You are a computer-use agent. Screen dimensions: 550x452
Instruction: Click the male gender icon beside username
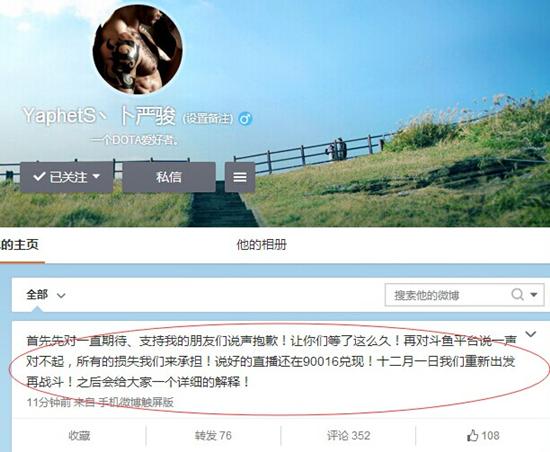pyautogui.click(x=245, y=119)
